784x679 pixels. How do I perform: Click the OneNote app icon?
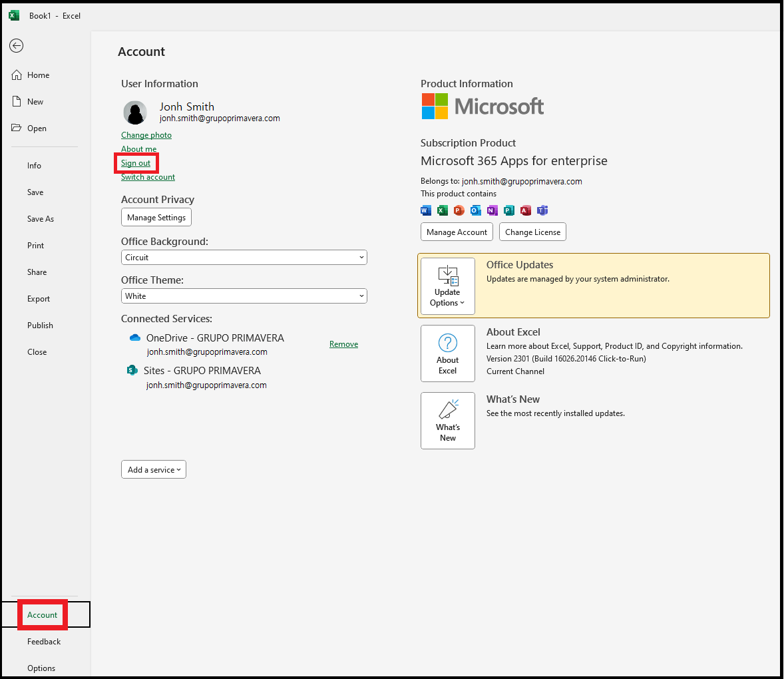click(x=492, y=210)
